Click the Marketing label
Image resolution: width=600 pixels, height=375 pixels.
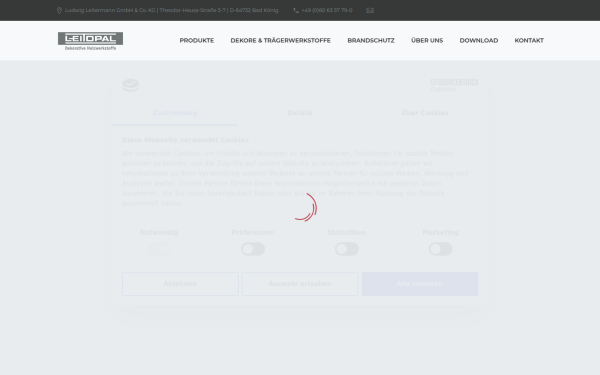440,233
